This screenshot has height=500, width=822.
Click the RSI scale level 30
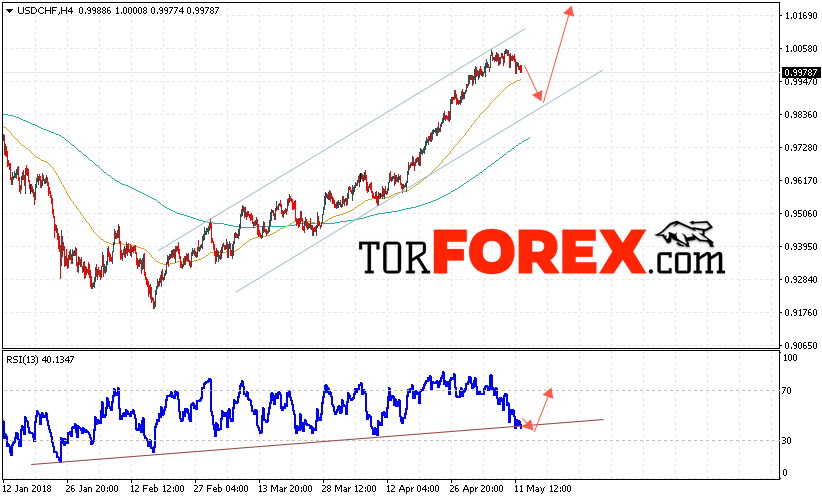[x=786, y=441]
